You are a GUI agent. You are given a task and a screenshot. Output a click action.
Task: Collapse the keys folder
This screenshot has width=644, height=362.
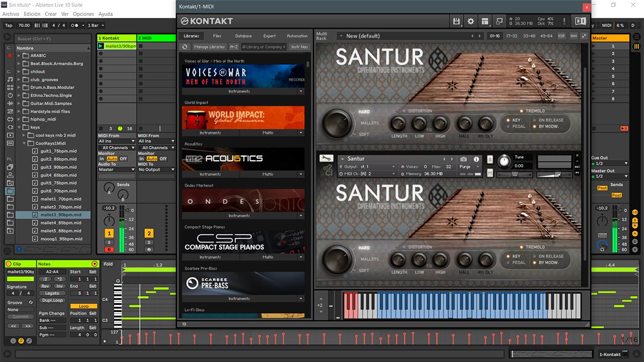[x=19, y=128]
